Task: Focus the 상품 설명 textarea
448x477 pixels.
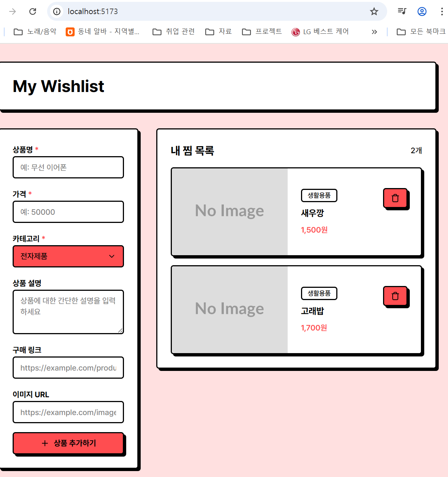Action: [68, 312]
